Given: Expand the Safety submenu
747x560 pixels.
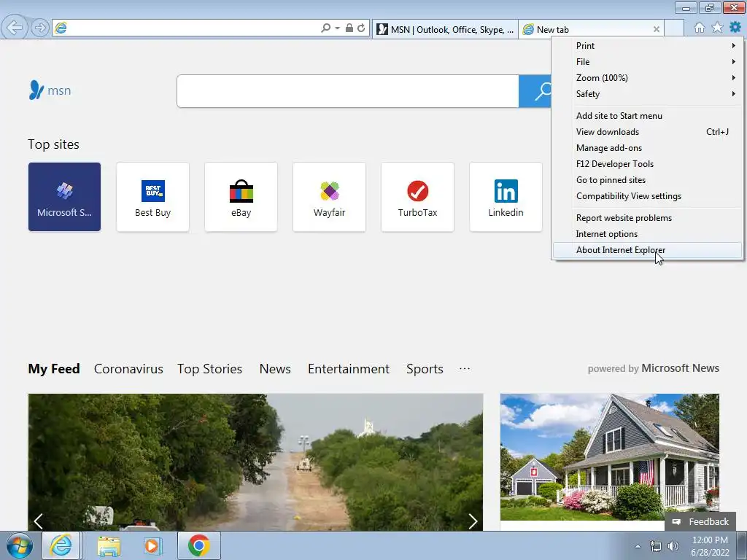Looking at the screenshot, I should 648,94.
